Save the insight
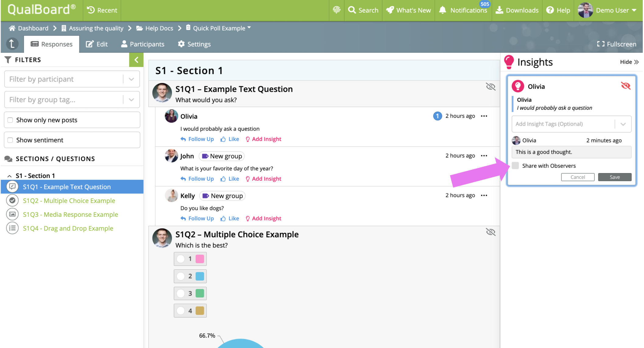Viewport: 644px width, 348px height. (614, 177)
